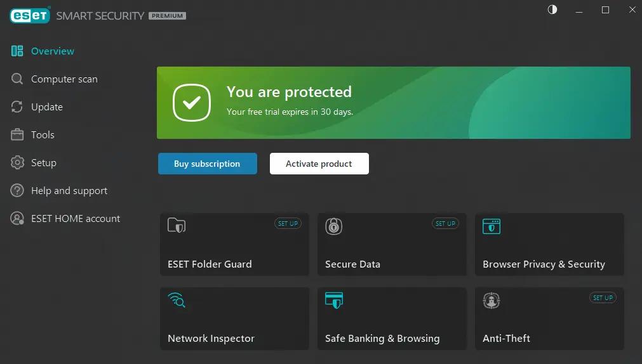Click the Safe Banking card shield icon
Screen dimensions: 642x364
333,300
